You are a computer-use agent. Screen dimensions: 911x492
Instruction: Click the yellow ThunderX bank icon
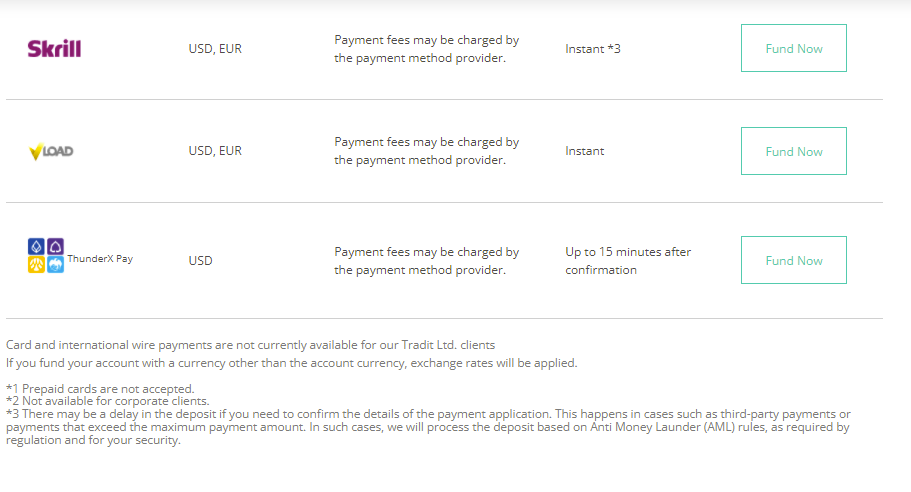tap(36, 265)
